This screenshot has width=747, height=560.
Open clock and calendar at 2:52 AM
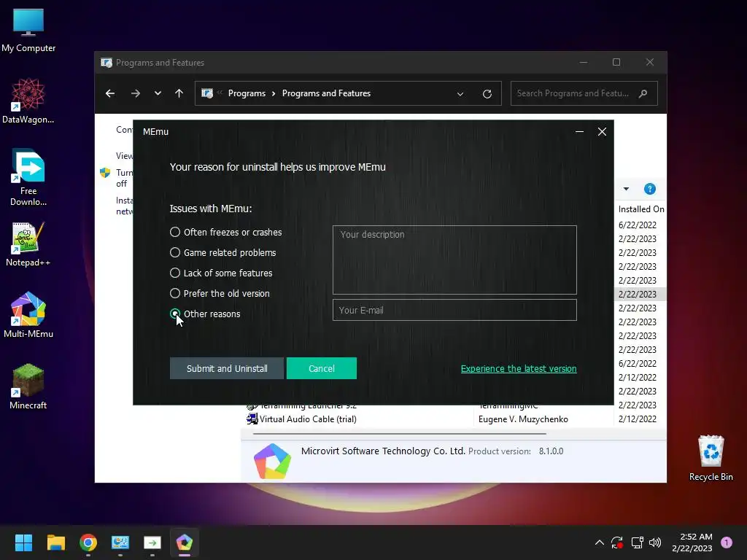pos(692,542)
